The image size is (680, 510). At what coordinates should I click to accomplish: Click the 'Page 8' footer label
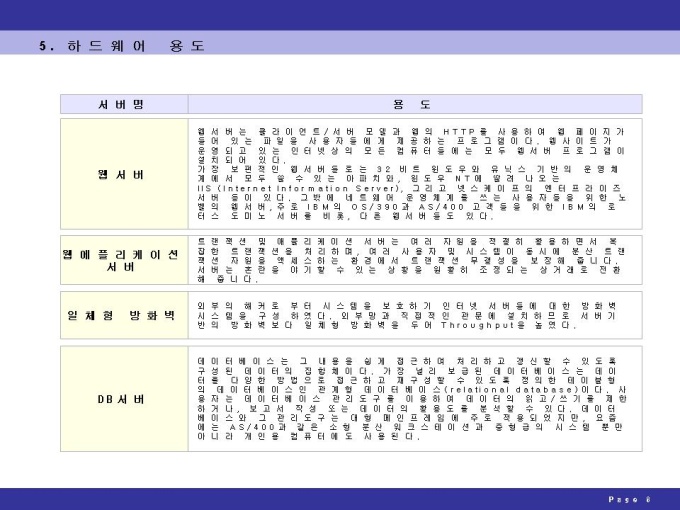pyautogui.click(x=630, y=500)
